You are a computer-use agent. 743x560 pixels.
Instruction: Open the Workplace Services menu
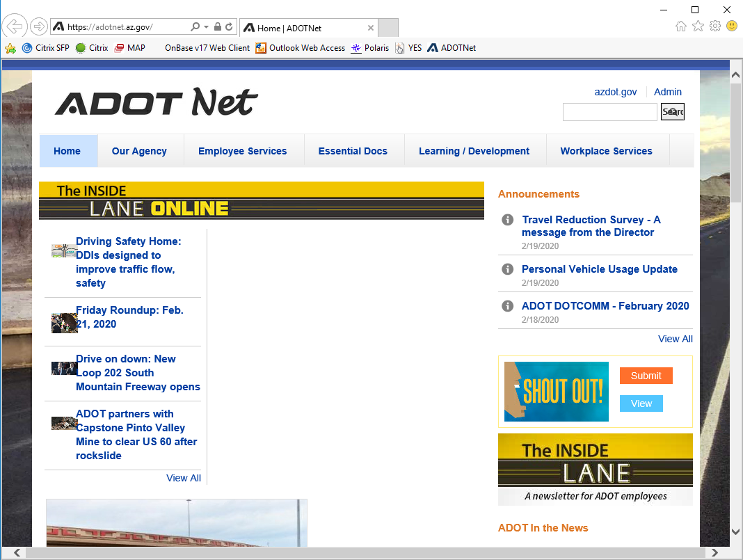[607, 151]
